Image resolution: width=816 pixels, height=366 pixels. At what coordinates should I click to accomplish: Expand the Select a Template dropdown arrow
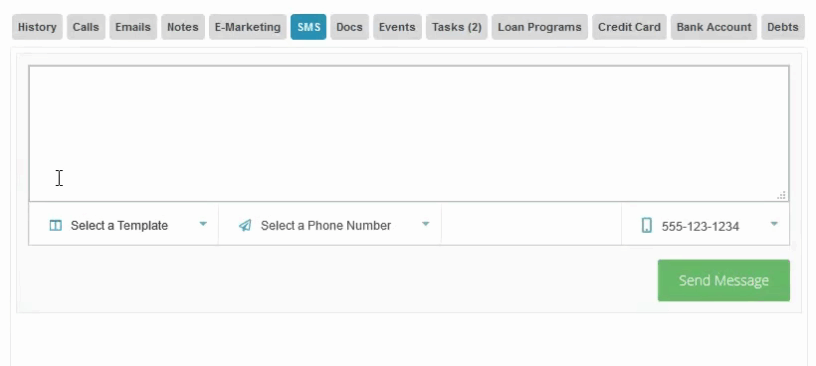[x=203, y=224]
